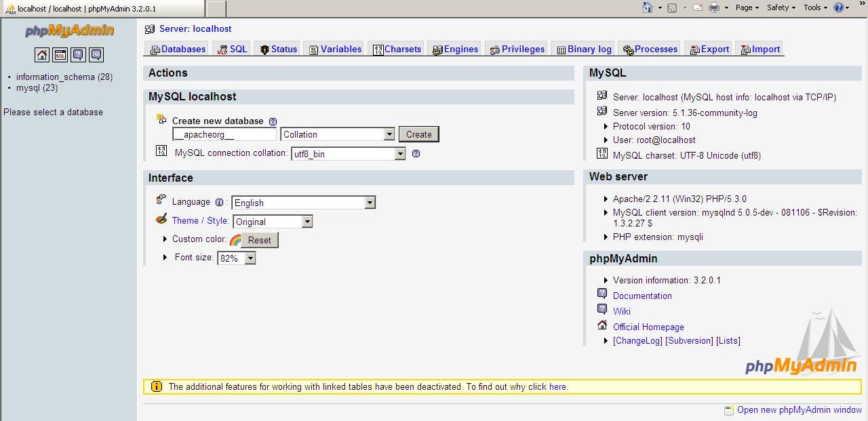
Task: Click the browser Home icon in IE toolbar
Action: [648, 7]
